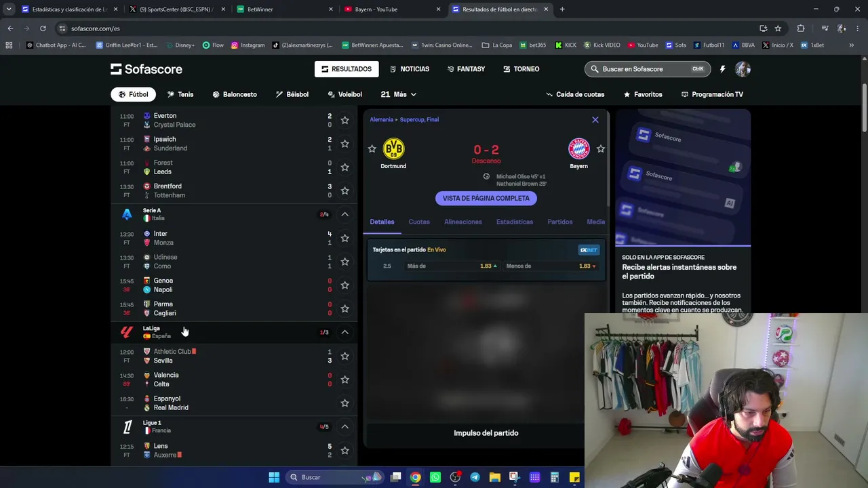The image size is (868, 488).
Task: Open the lightning bolt quick menu in header
Action: tap(722, 69)
